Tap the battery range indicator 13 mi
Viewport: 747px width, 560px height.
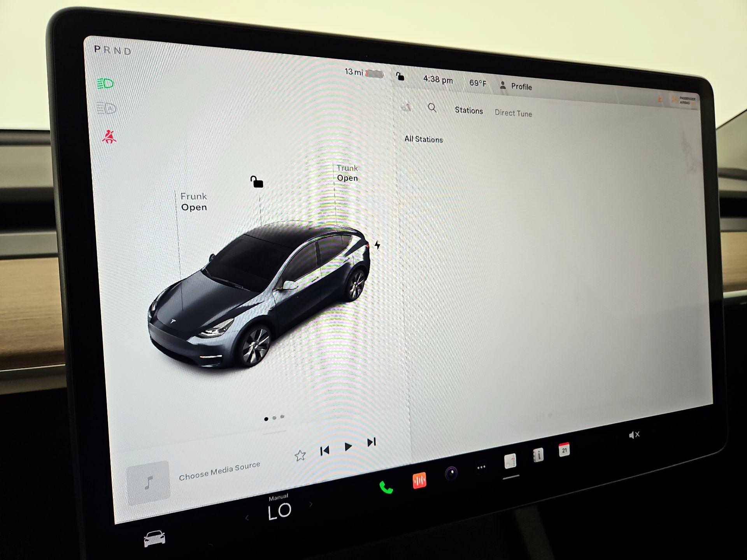pos(364,72)
